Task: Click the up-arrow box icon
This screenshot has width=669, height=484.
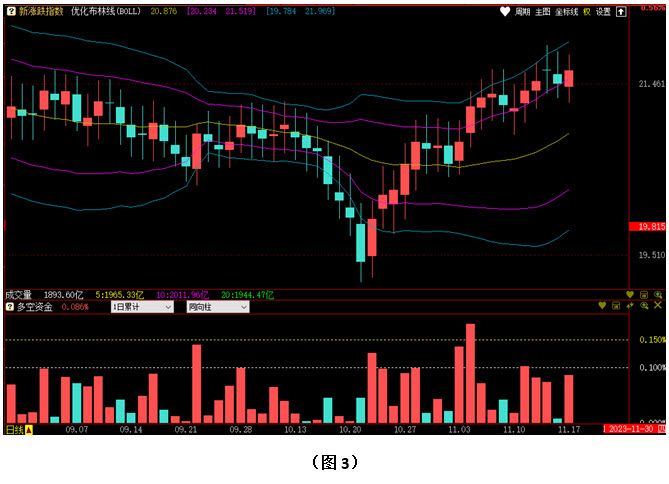Action: click(621, 12)
